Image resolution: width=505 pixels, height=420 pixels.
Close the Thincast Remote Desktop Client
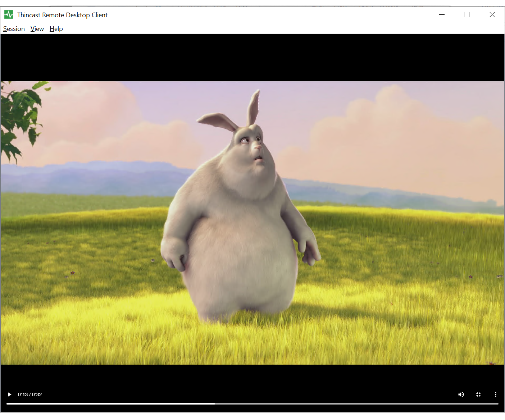(x=492, y=15)
